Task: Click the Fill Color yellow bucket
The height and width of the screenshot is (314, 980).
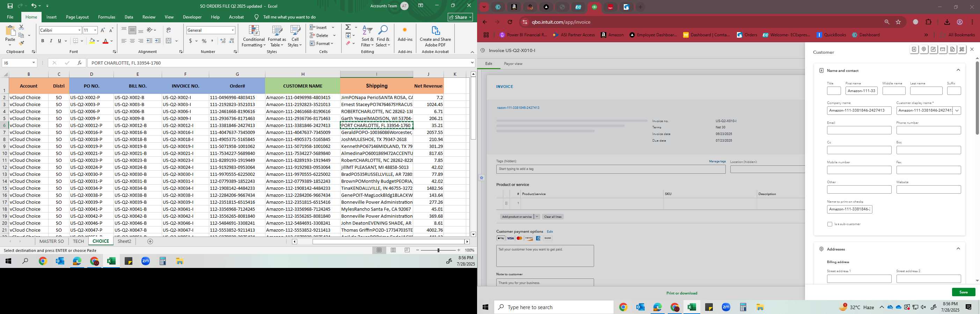Action: coord(92,41)
